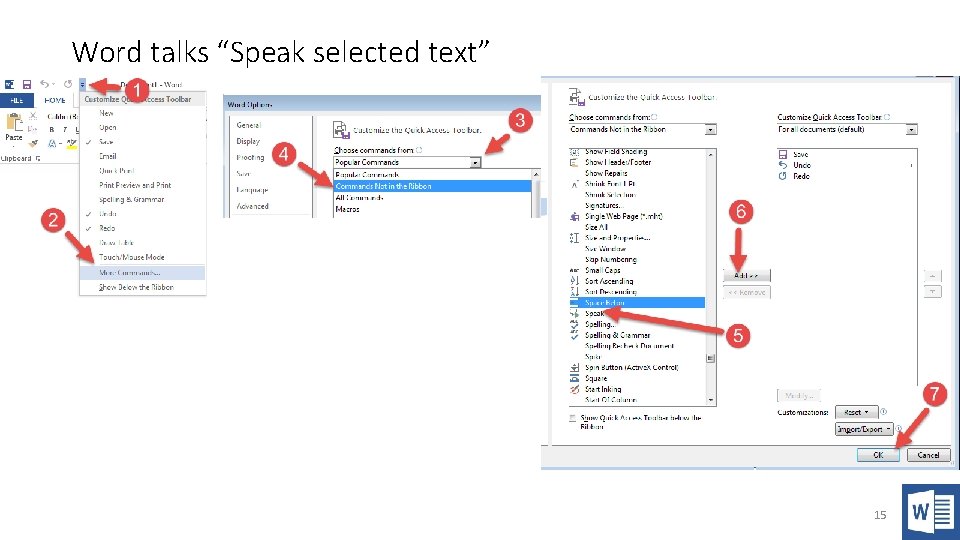Image resolution: width=960 pixels, height=540 pixels.
Task: Open the Customize Quick Access Toolbar dropdown arrow
Action: pyautogui.click(x=83, y=84)
